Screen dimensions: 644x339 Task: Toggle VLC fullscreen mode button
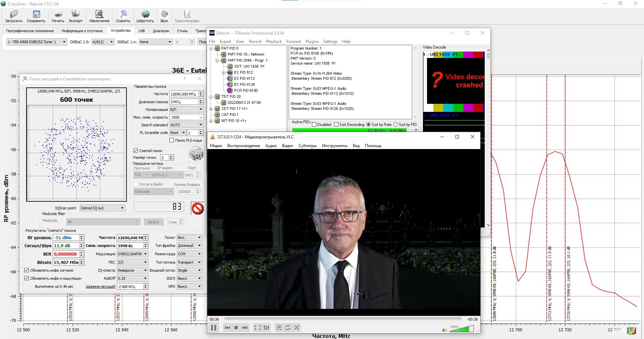pos(257,328)
